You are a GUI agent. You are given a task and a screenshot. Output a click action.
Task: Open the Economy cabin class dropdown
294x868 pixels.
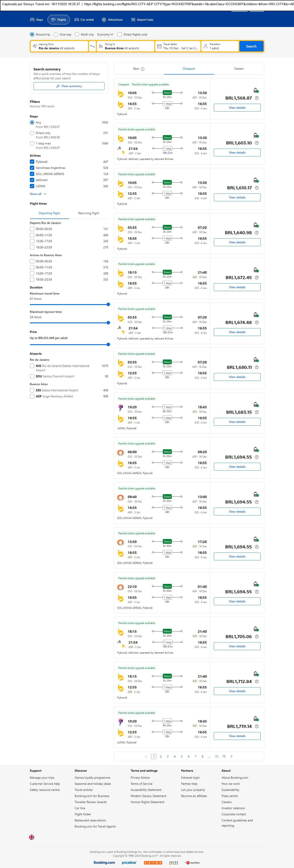pyautogui.click(x=105, y=34)
